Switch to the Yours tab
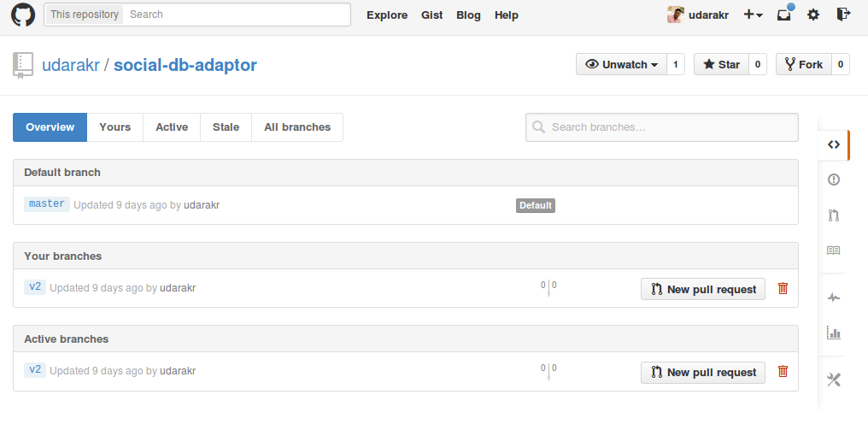Image resolution: width=868 pixels, height=436 pixels. pyautogui.click(x=115, y=127)
